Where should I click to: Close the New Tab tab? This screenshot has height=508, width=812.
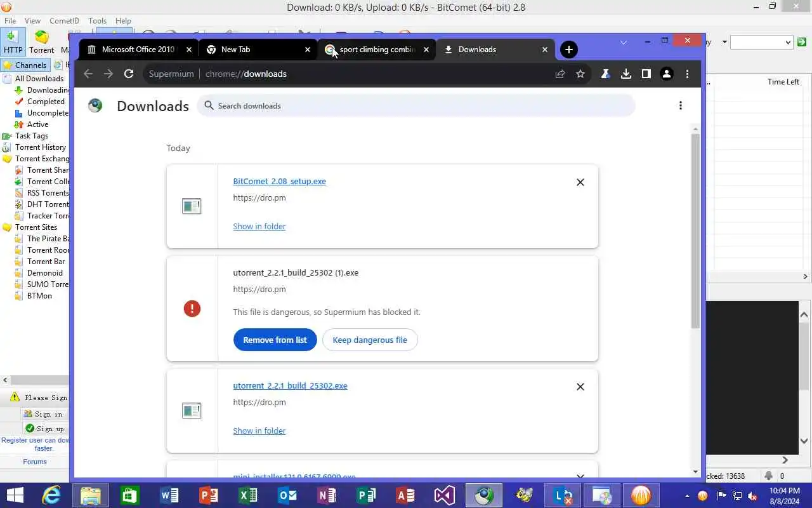click(x=308, y=50)
